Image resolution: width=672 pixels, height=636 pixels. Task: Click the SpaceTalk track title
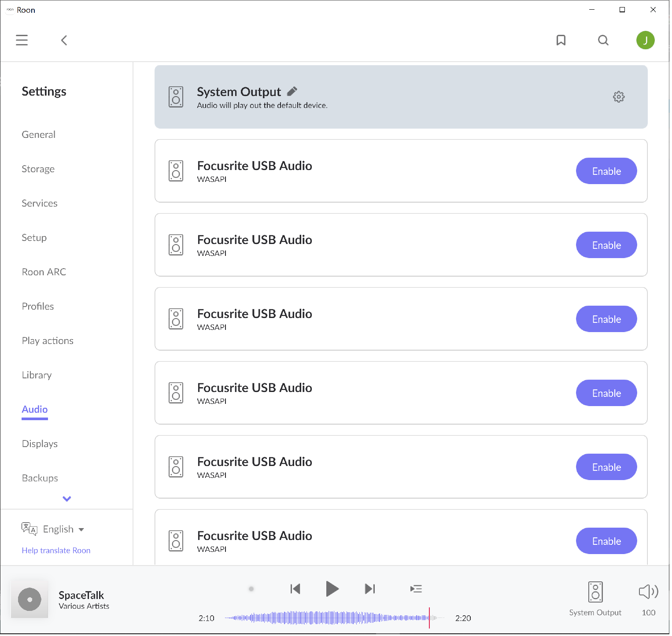[x=81, y=595]
